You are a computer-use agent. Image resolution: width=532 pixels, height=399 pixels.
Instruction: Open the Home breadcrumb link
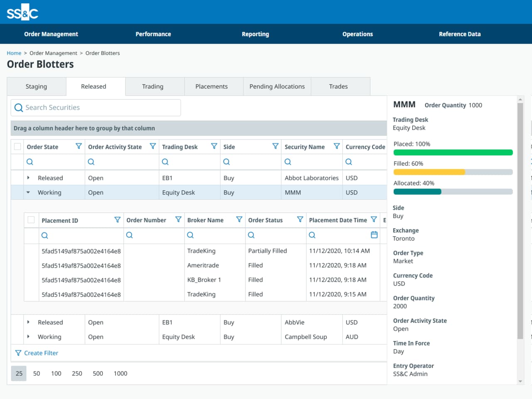pos(14,53)
